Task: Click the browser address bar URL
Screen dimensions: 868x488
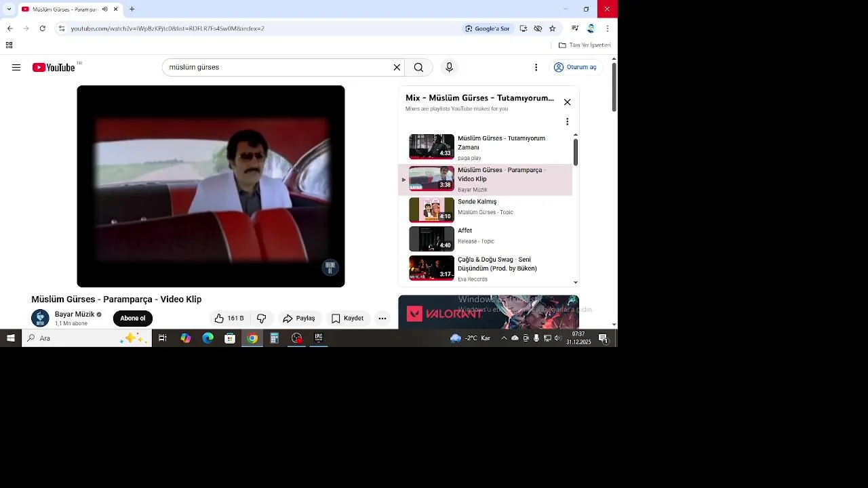Action: [x=167, y=28]
